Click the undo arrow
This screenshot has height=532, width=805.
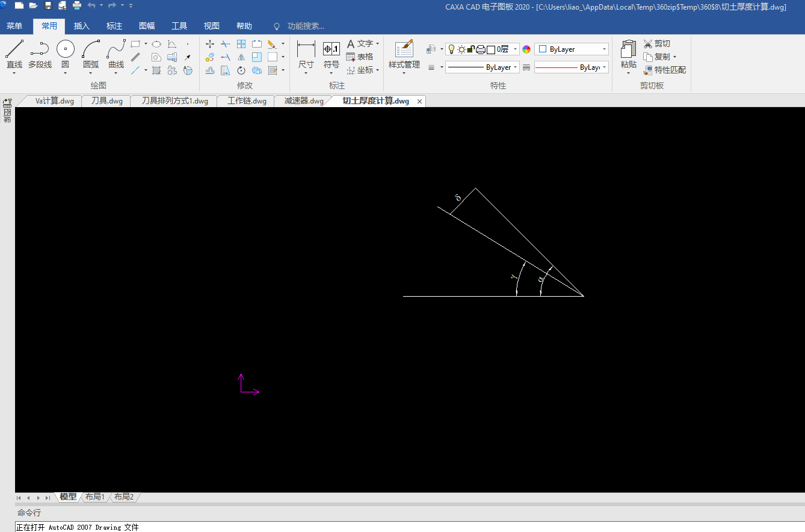click(x=91, y=5)
